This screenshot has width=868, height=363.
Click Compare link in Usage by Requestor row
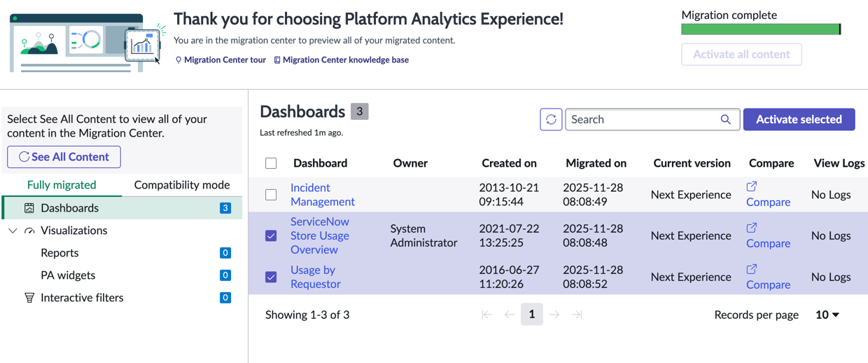(x=768, y=285)
